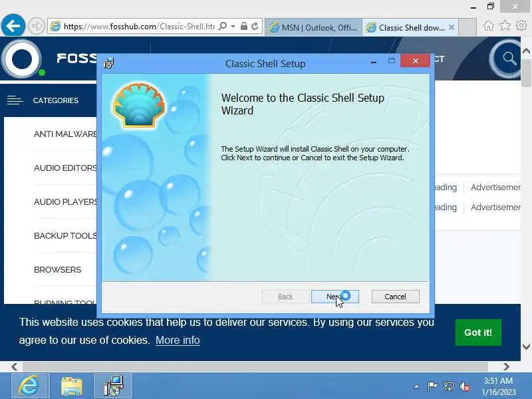532x399 pixels.
Task: Click the horizontal scrollbar right arrow
Action: (506, 367)
